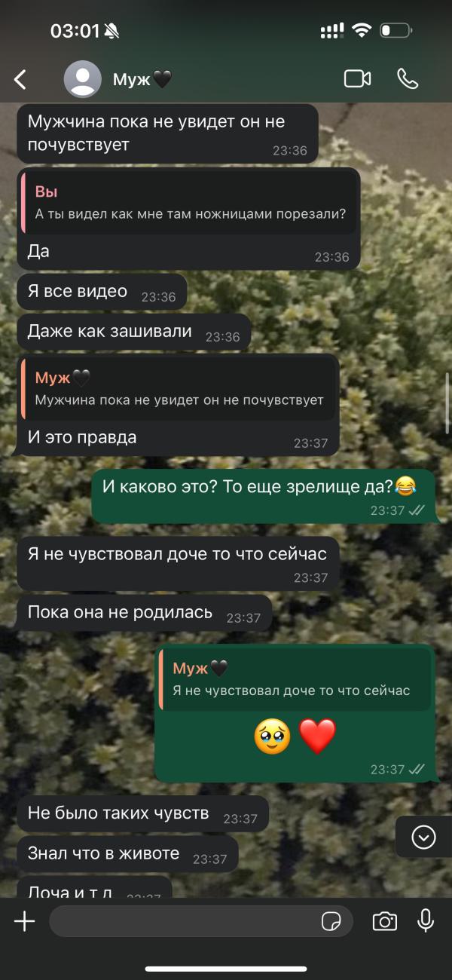Select message "Не было таких чувств"
The height and width of the screenshot is (980, 452).
(x=142, y=814)
